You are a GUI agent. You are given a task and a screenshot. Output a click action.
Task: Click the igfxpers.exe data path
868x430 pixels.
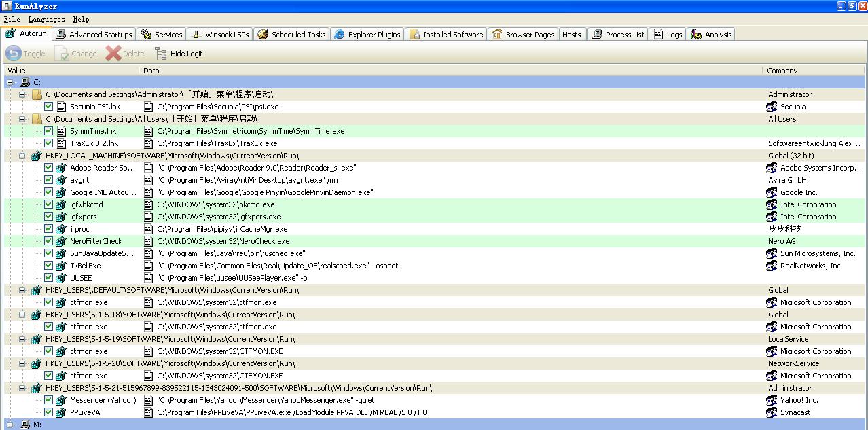219,217
